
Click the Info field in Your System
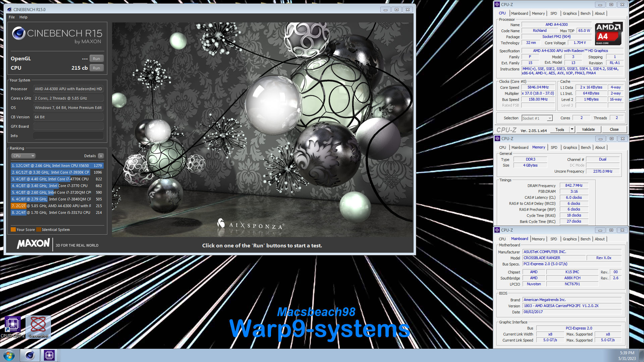(x=68, y=136)
